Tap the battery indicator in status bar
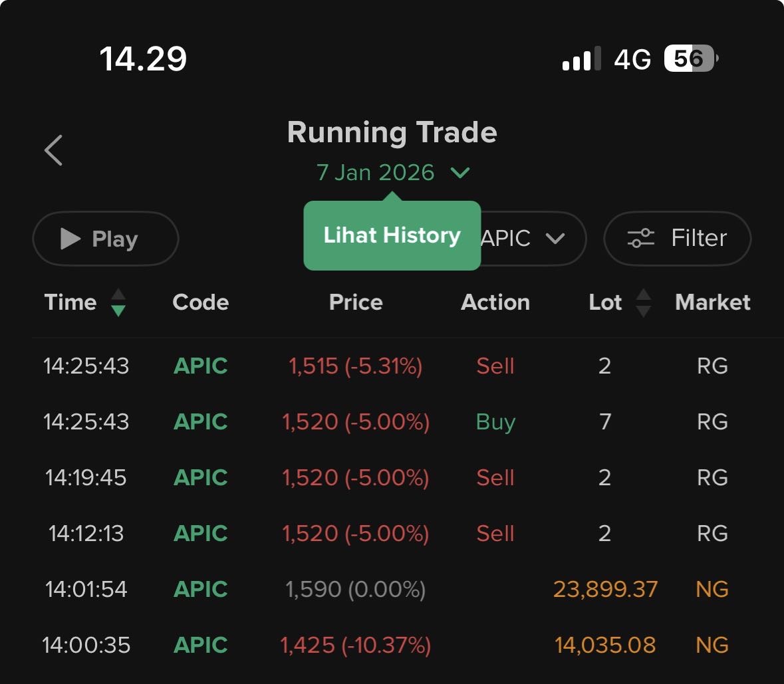 pyautogui.click(x=690, y=59)
